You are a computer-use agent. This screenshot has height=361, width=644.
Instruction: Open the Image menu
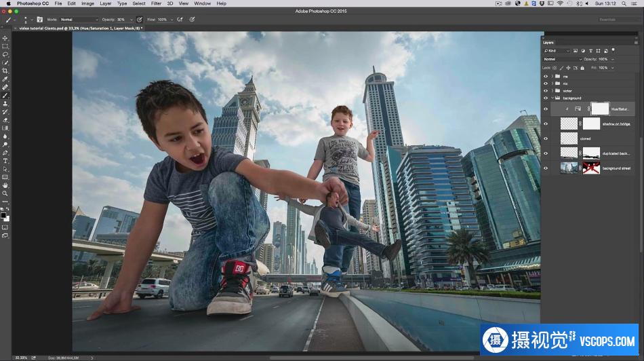(x=87, y=3)
